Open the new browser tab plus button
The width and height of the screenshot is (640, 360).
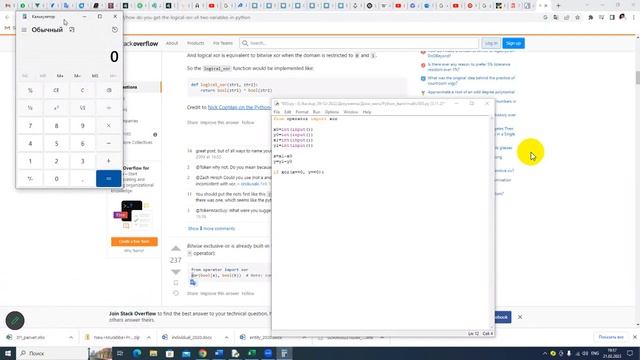[558, 6]
